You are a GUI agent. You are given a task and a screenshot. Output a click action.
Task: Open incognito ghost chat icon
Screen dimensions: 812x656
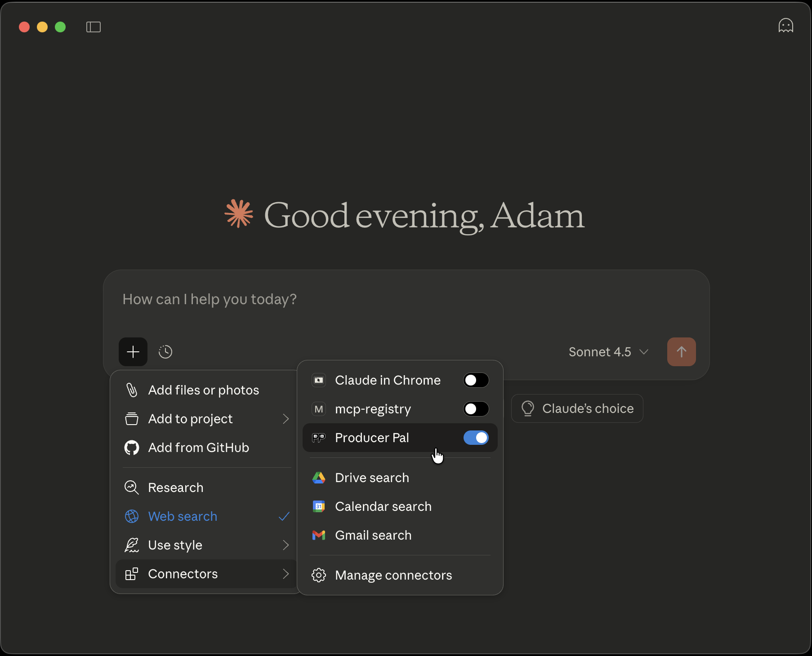coord(785,26)
